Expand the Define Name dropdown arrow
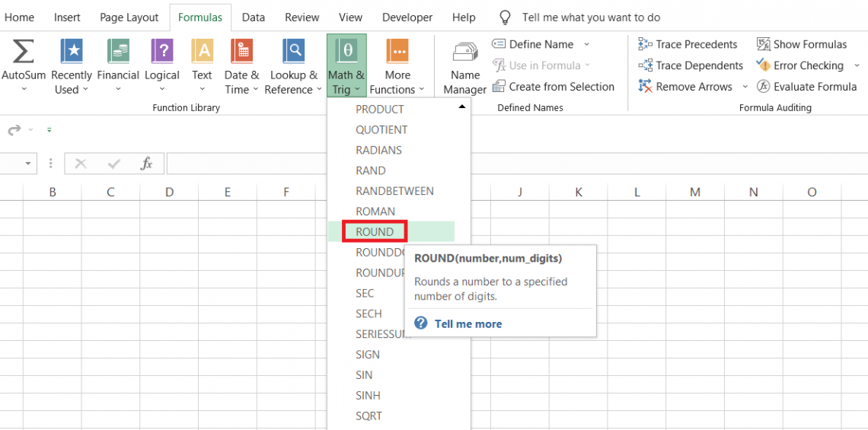 click(x=587, y=44)
